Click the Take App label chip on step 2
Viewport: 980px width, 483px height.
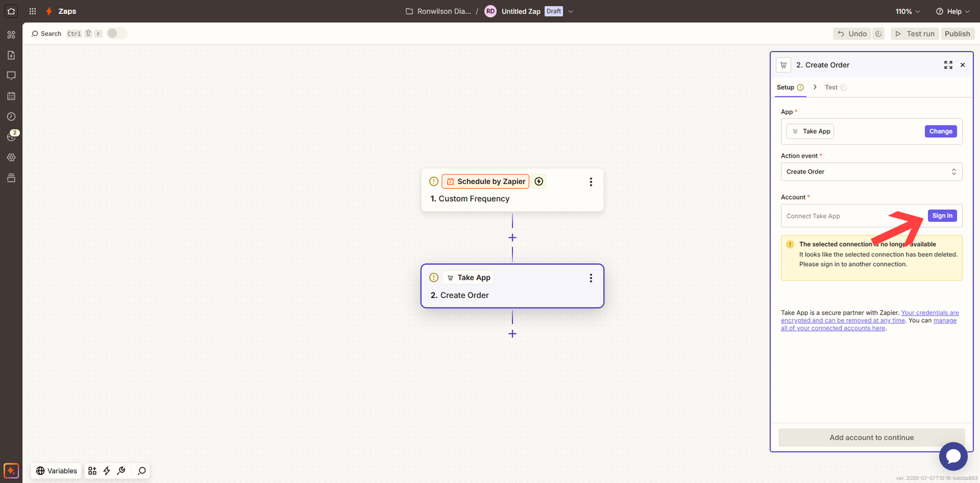pos(468,278)
